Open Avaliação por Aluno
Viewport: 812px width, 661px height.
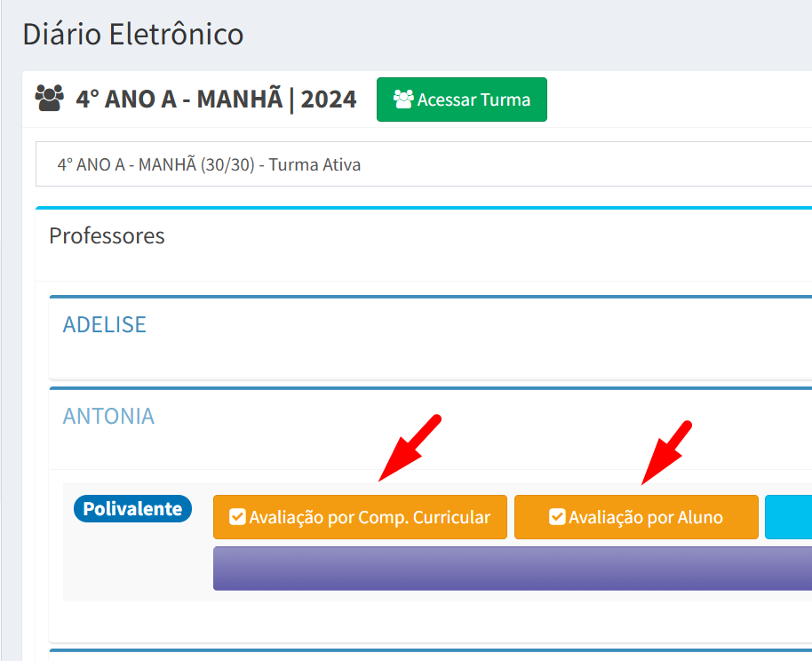pyautogui.click(x=636, y=517)
